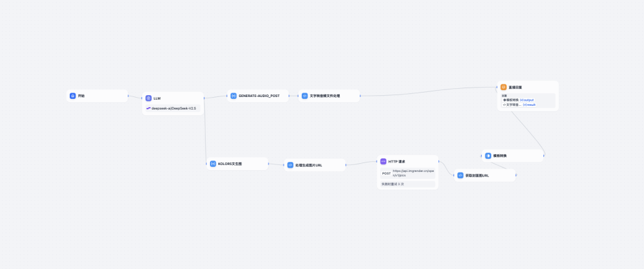Click the home icon on the 开始 node
The image size is (644, 269).
[73, 96]
